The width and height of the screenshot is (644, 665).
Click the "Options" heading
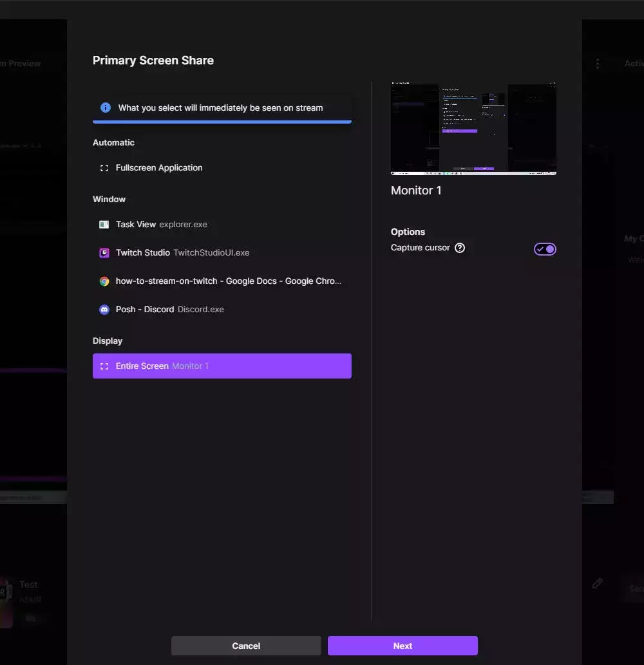408,232
